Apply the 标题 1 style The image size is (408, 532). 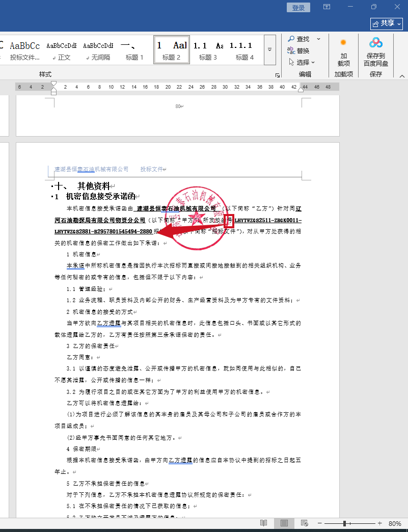point(134,51)
